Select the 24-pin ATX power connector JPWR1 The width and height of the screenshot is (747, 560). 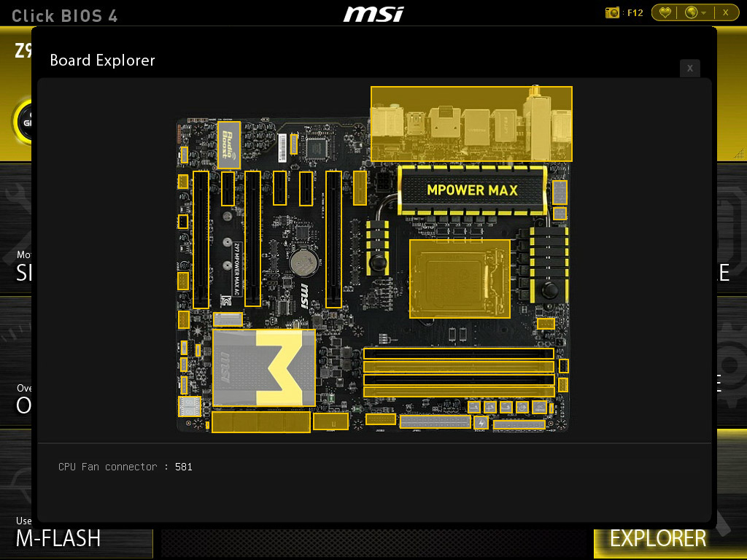coord(435,422)
